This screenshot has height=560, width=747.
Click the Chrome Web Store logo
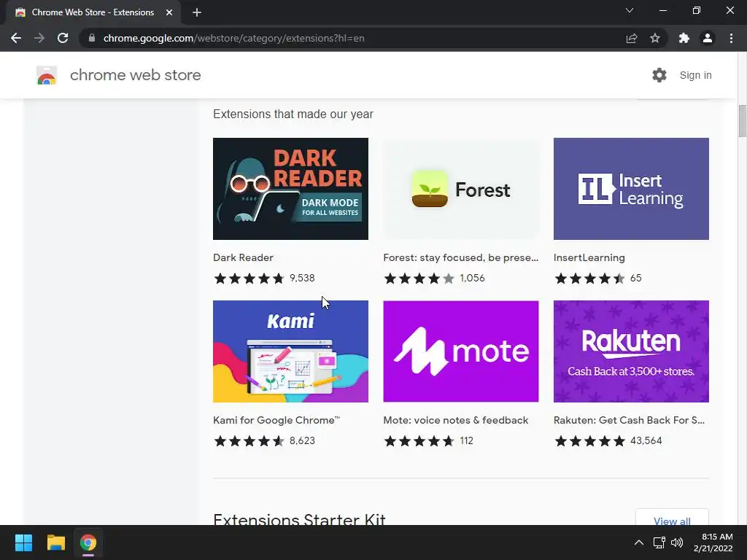click(x=47, y=75)
